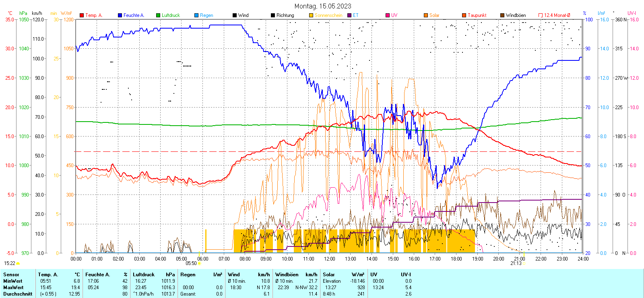
Task: Click the chart title Montag, 15.05.2023
Action: pos(322,6)
